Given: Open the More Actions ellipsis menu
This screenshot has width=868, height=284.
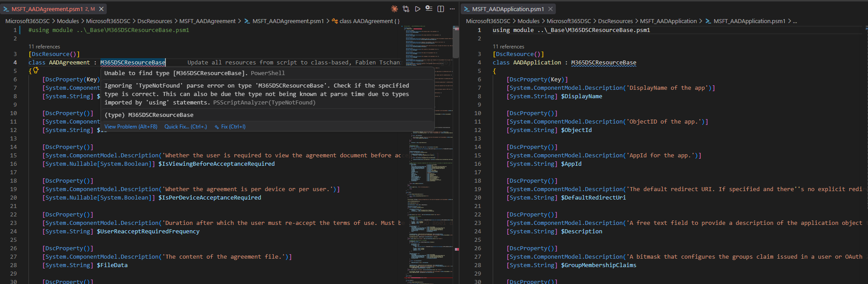Looking at the screenshot, I should click(452, 9).
